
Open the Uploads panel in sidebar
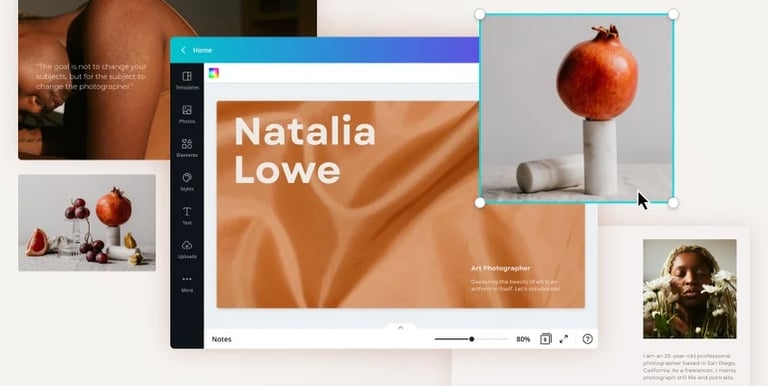tap(187, 249)
